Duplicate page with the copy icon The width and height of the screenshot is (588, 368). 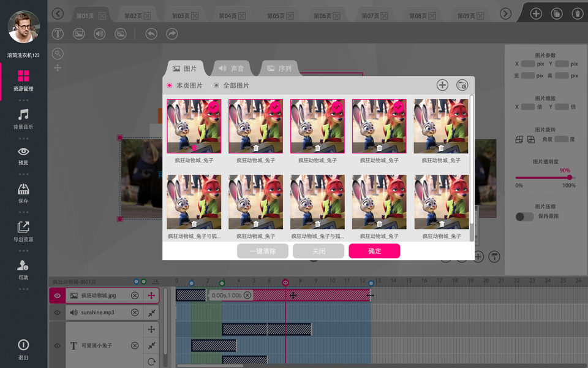coord(557,14)
